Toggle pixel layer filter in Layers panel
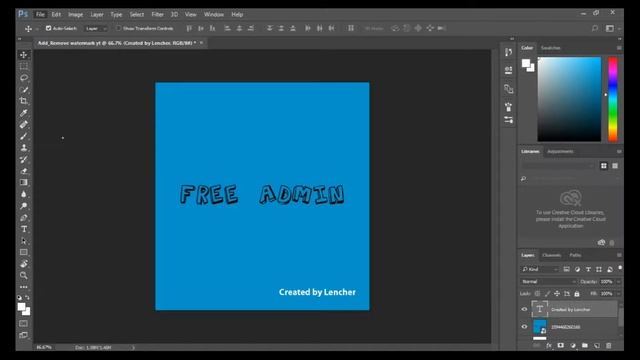Image resolution: width=640 pixels, height=360 pixels. click(x=567, y=269)
